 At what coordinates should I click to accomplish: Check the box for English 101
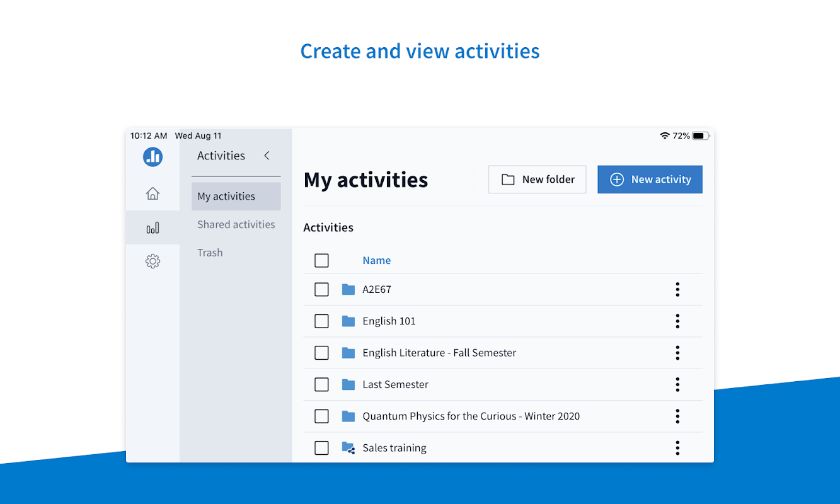[321, 321]
